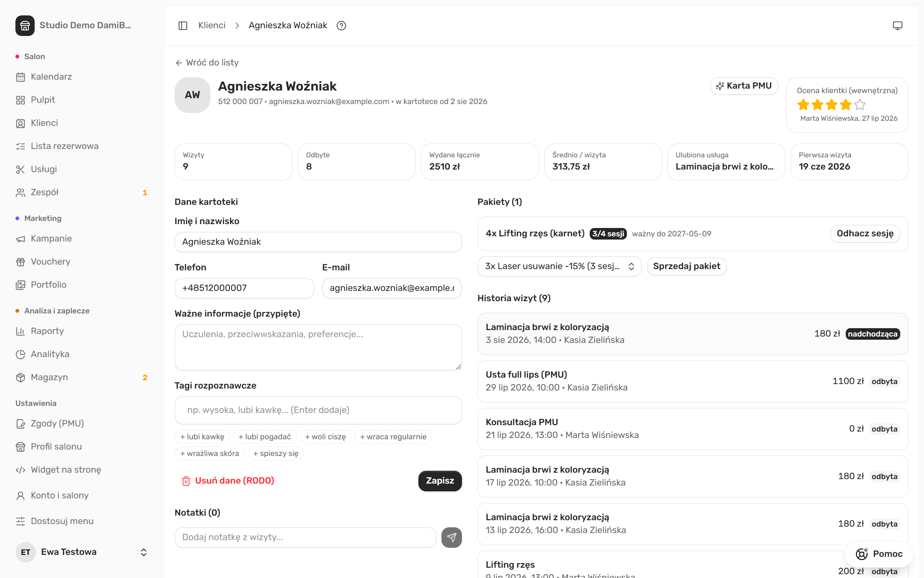This screenshot has width=924, height=578.
Task: Open the Usta full lips (PMU) visit
Action: [x=693, y=381]
